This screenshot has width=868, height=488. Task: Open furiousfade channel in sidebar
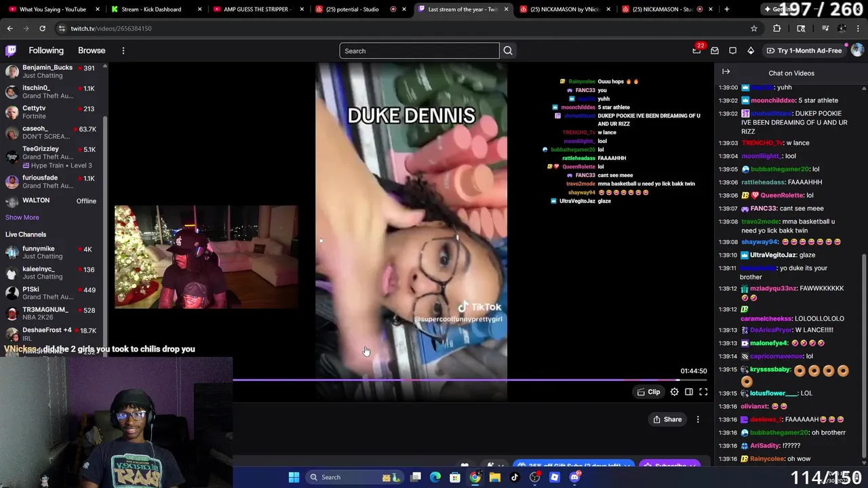coord(52,182)
